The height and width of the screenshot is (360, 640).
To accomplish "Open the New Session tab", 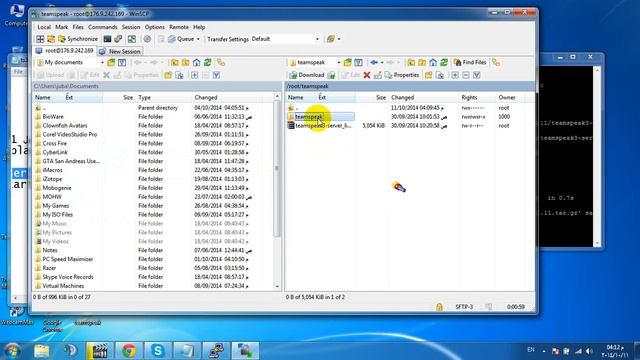I will point(120,51).
